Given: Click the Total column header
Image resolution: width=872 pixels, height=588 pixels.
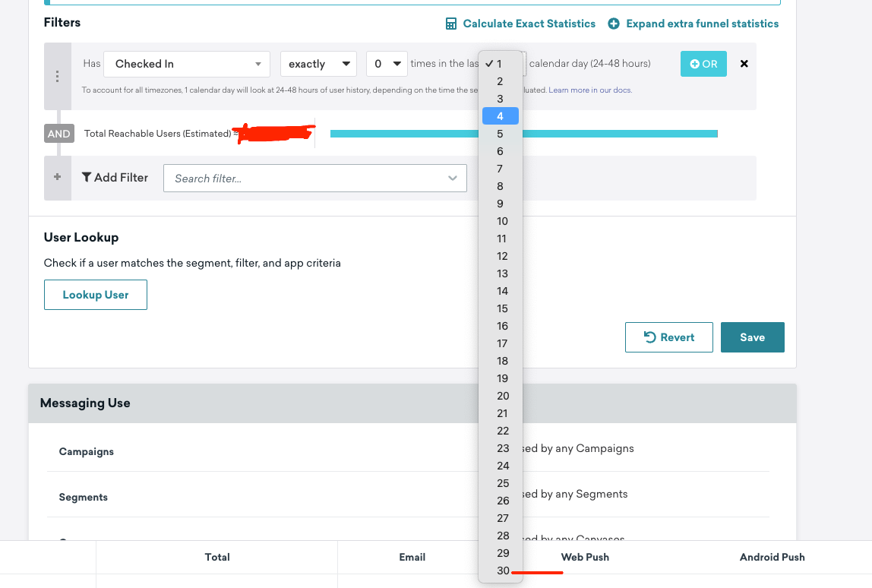Looking at the screenshot, I should pos(217,557).
